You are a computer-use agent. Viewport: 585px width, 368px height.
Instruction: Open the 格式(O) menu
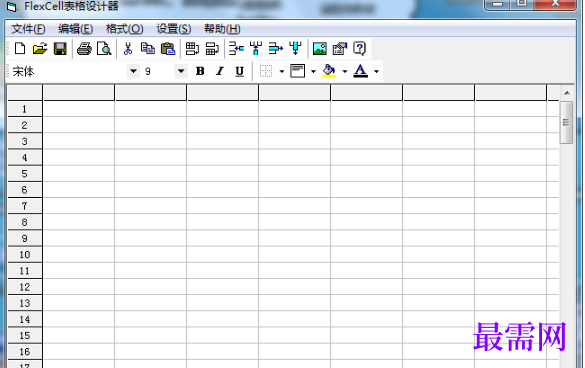pos(125,29)
